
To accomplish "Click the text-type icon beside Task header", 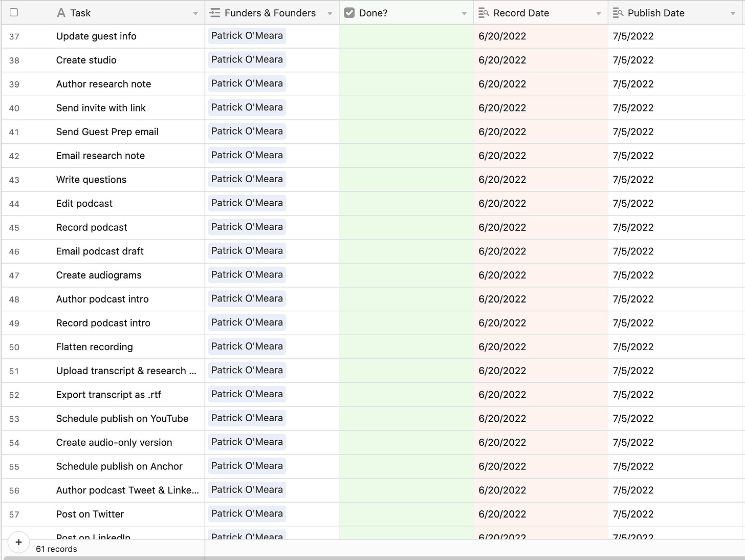I will coord(61,13).
